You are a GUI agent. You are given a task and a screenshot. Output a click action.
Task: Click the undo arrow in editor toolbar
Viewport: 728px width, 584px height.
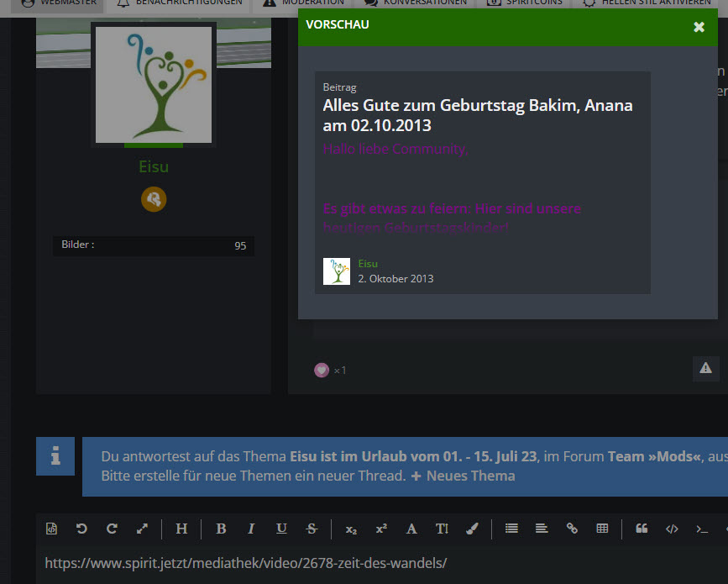coord(81,529)
